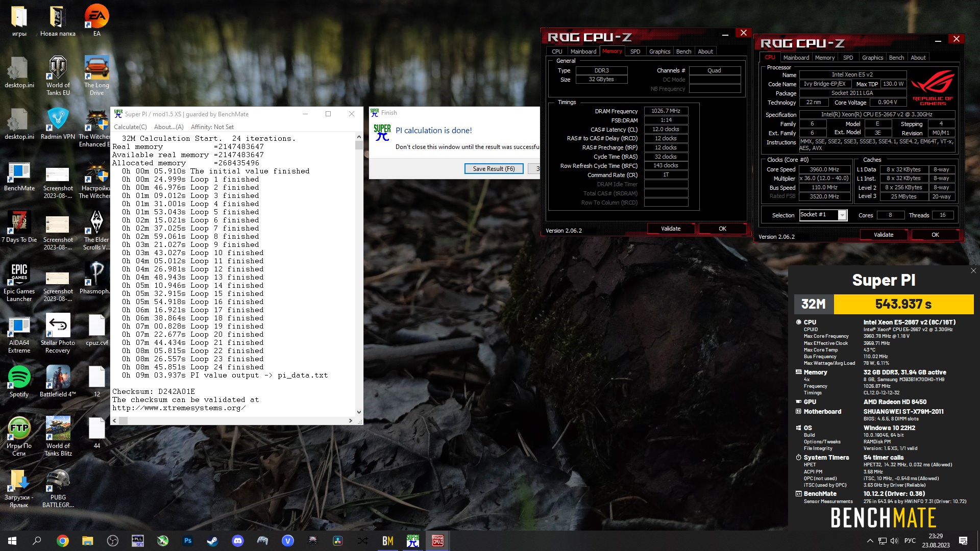
Task: Switch to CPU tab in Memory CPU-Z window
Action: [x=557, y=52]
